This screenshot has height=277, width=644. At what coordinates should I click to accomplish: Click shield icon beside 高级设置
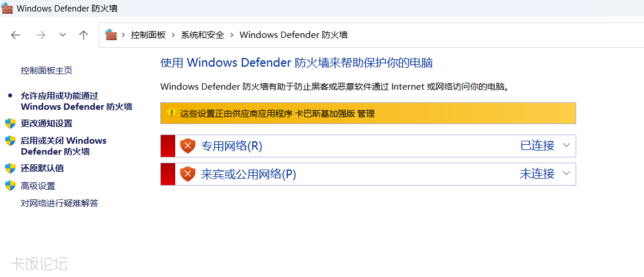coord(10,186)
